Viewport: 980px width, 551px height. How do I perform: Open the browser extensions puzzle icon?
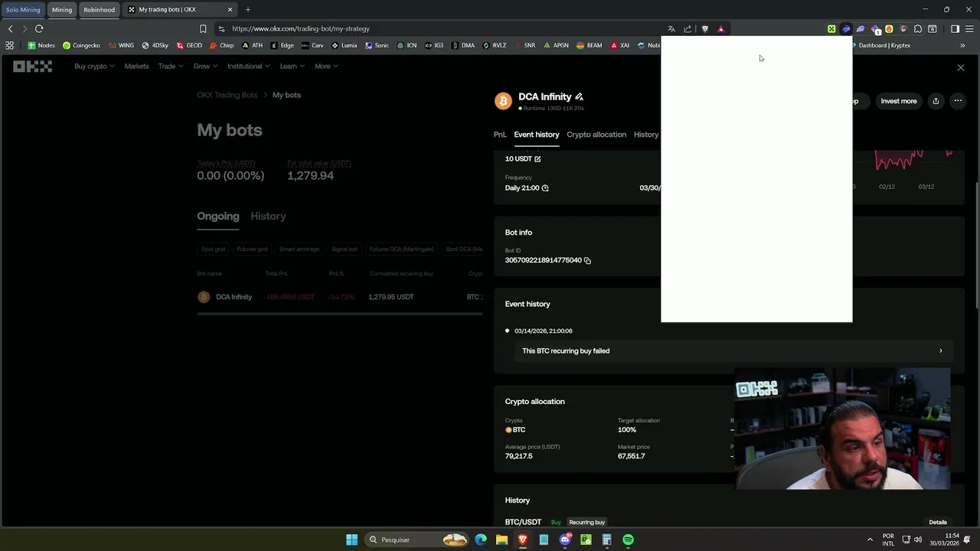tap(918, 29)
